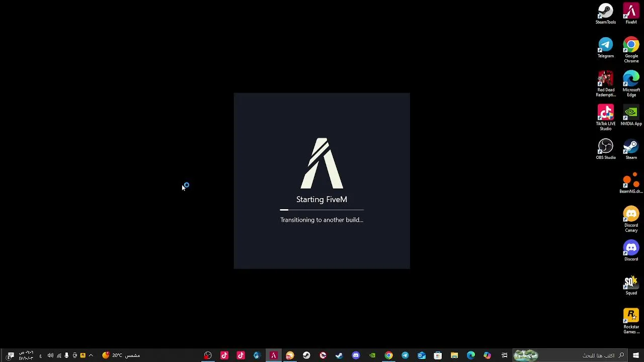Open the volume control in system tray
This screenshot has height=362, width=644.
(50, 355)
